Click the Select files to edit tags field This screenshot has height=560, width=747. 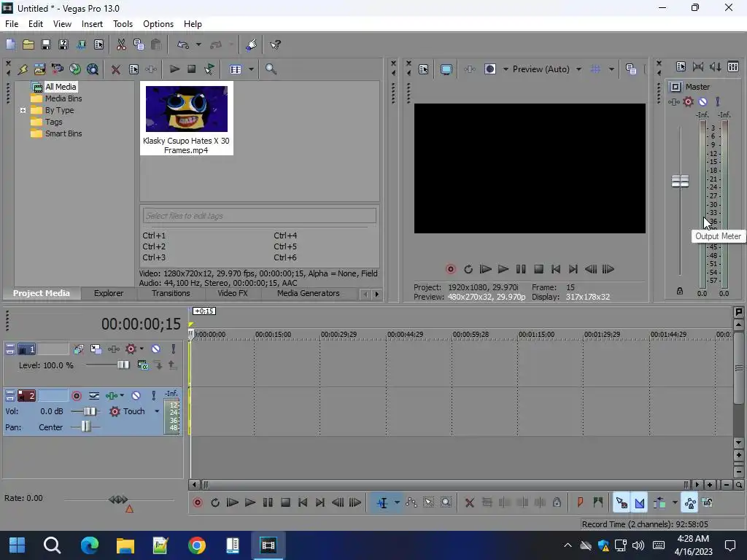pyautogui.click(x=259, y=216)
